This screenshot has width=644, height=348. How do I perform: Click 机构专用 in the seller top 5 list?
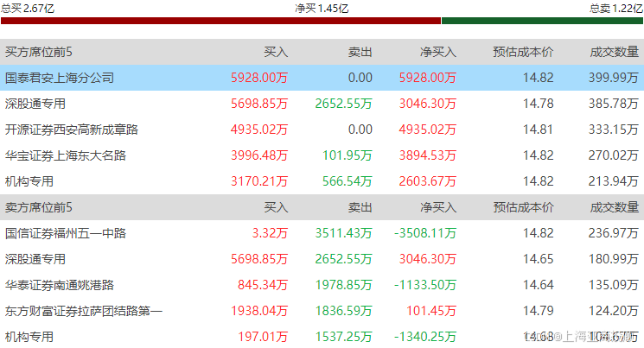pyautogui.click(x=29, y=337)
